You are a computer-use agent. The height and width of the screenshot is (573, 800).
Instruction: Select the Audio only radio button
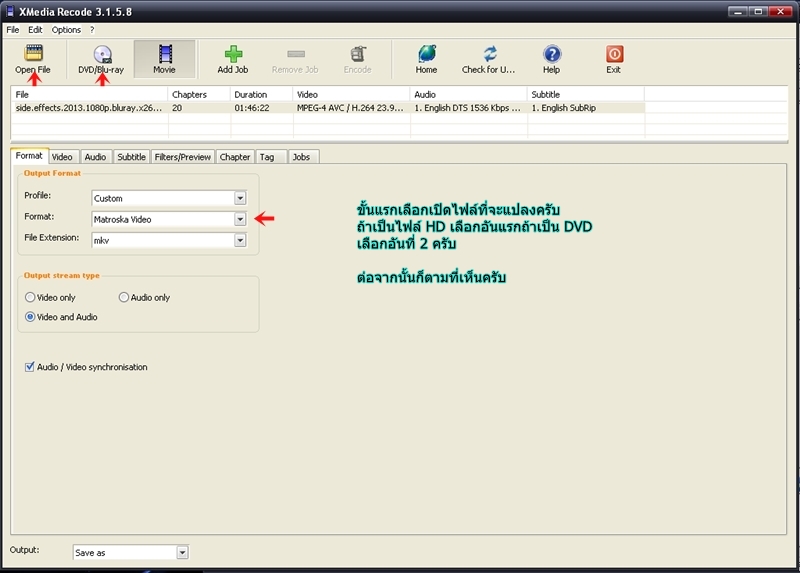(x=123, y=297)
